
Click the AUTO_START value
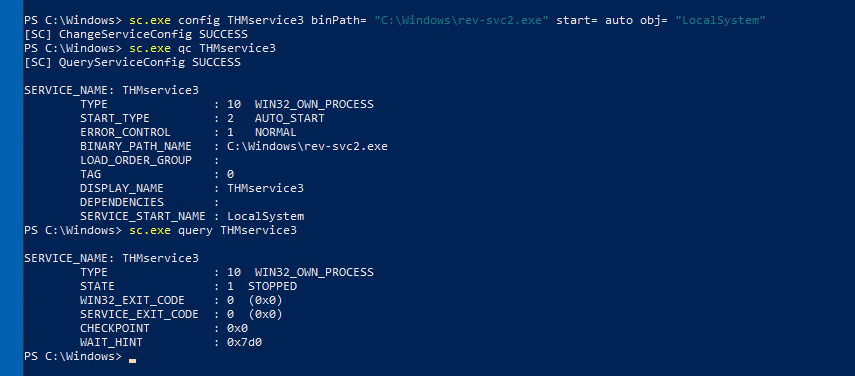[x=290, y=118]
